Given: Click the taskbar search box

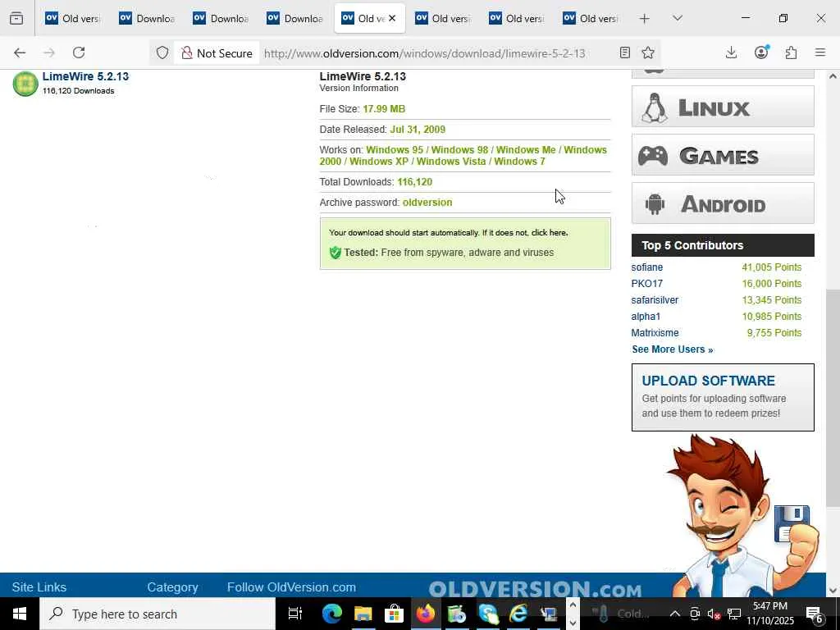Looking at the screenshot, I should click(x=157, y=614).
